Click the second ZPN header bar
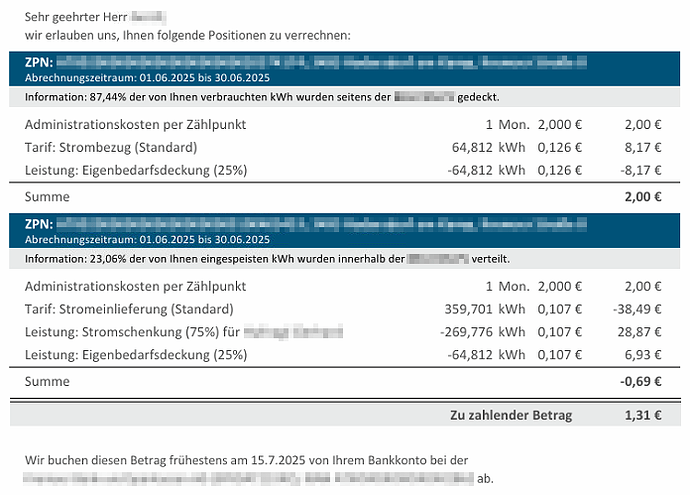 pyautogui.click(x=344, y=231)
